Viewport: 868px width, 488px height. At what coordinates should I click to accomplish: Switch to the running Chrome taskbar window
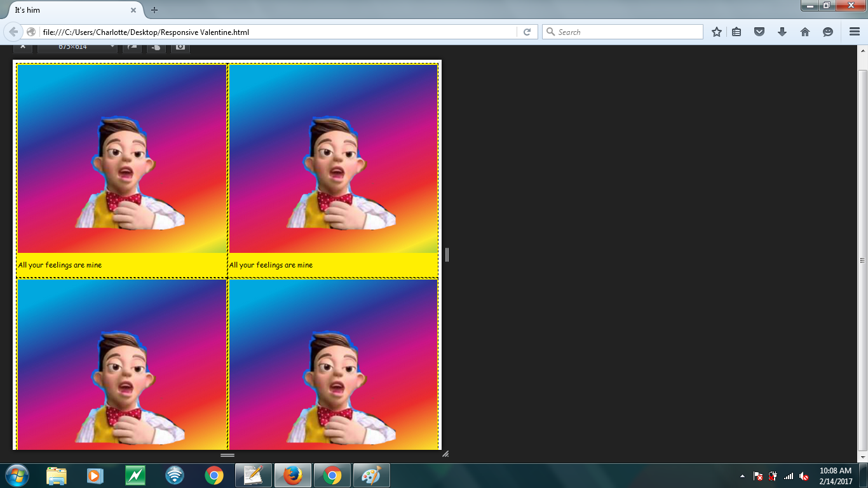[332, 475]
